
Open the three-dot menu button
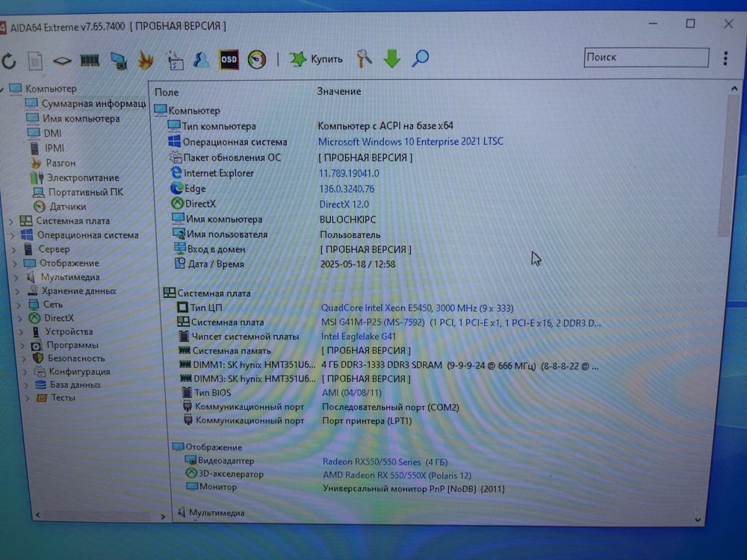[x=725, y=58]
